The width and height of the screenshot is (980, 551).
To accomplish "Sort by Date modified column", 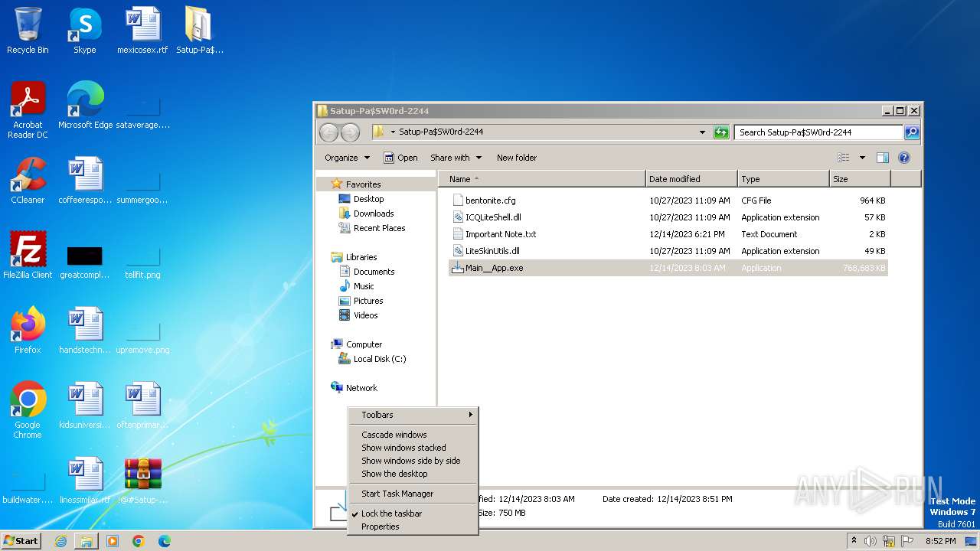I will 691,179.
